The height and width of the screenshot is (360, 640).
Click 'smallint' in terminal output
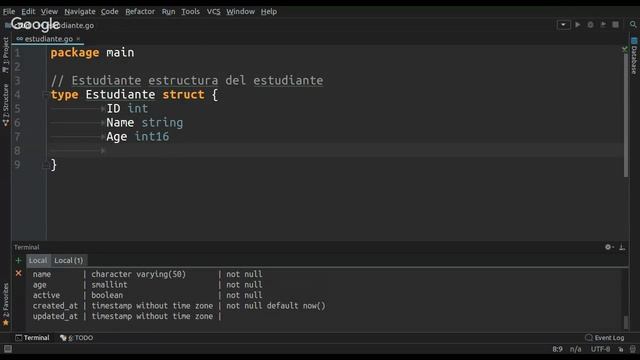tap(109, 284)
